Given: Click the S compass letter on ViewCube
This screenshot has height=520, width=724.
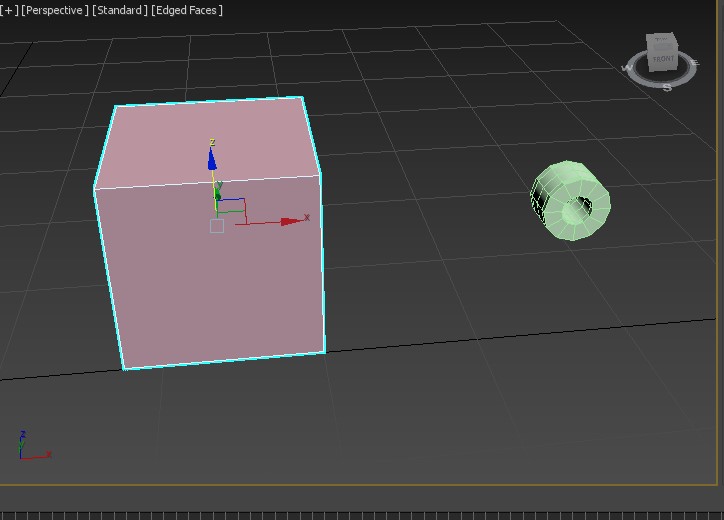Looking at the screenshot, I should click(x=667, y=87).
